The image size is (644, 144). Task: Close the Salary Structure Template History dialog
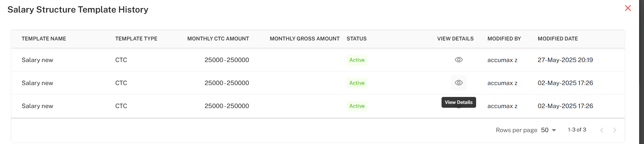point(628,8)
